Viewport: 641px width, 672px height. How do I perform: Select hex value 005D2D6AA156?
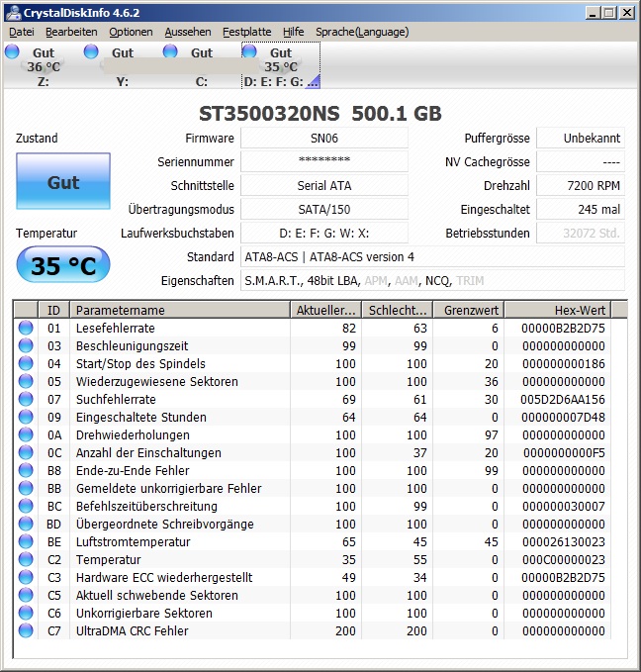pos(563,399)
